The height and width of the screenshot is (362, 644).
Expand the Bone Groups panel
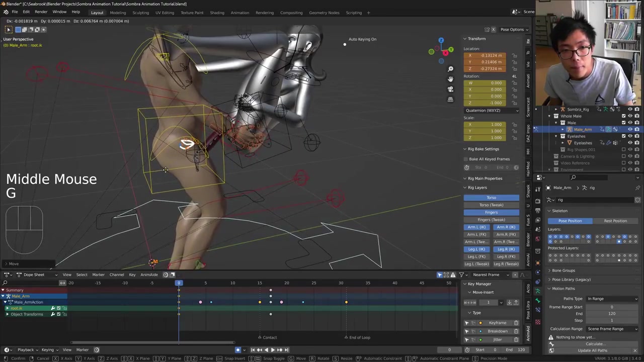click(563, 270)
